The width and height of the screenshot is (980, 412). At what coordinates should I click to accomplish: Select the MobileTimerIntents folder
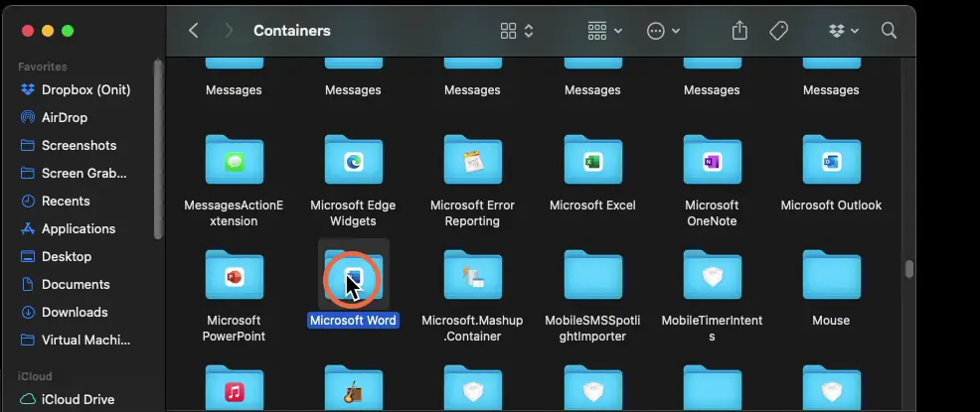pos(712,275)
